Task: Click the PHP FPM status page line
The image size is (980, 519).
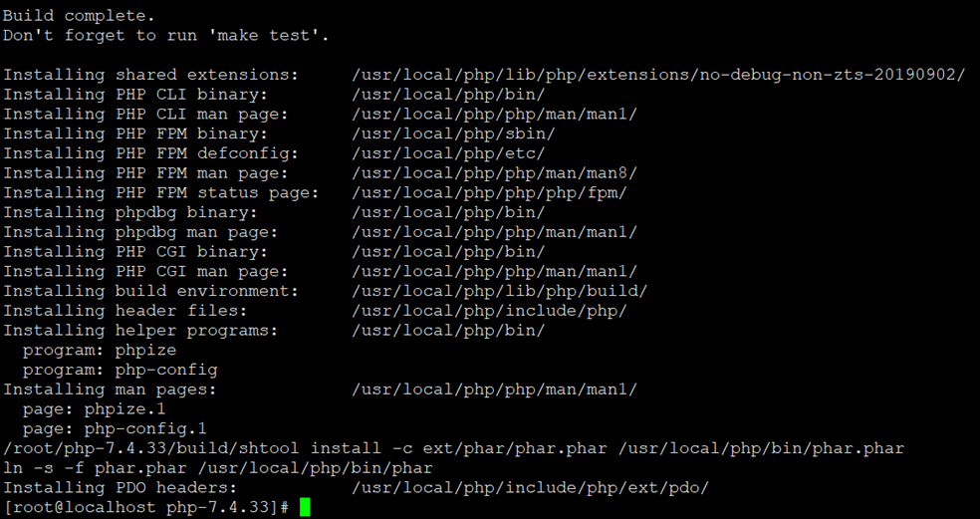Action: (x=315, y=192)
